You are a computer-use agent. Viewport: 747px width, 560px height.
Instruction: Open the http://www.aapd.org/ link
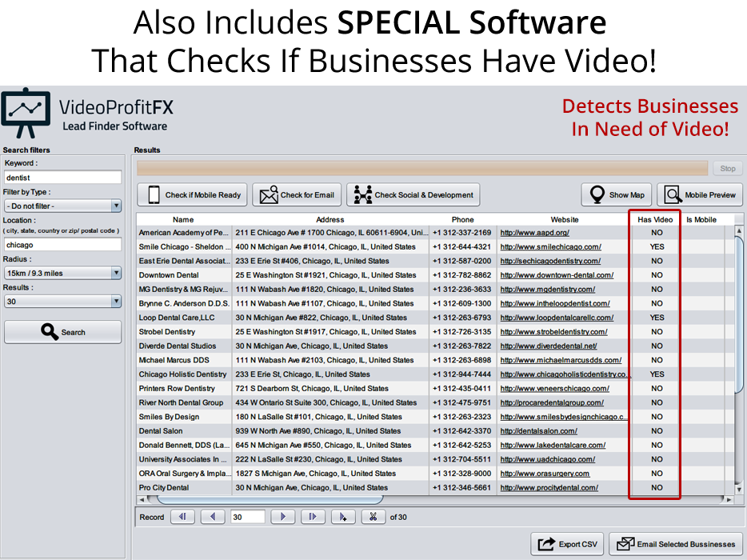[534, 233]
